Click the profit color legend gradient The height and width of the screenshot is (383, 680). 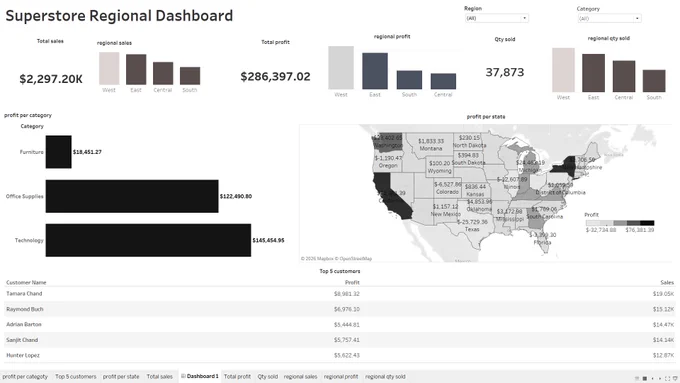point(620,223)
